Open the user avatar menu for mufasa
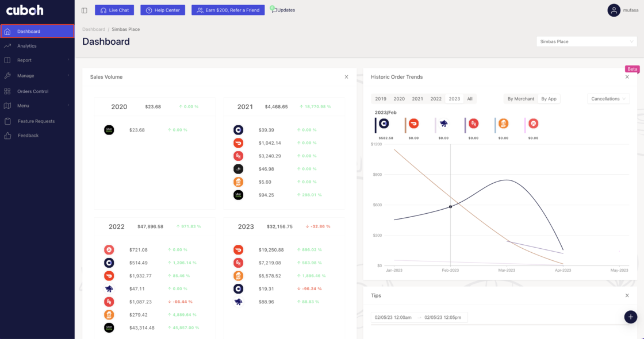 pyautogui.click(x=614, y=10)
